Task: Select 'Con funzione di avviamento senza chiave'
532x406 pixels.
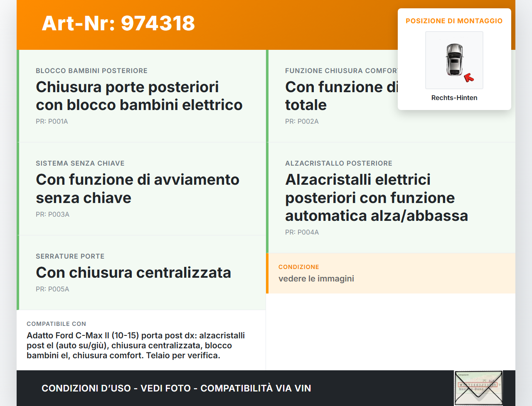Action: (137, 188)
